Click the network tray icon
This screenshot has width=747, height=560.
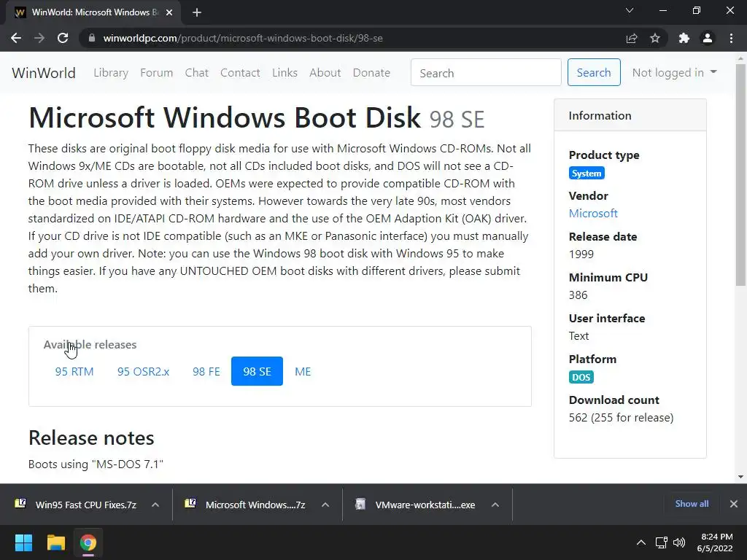pyautogui.click(x=661, y=542)
